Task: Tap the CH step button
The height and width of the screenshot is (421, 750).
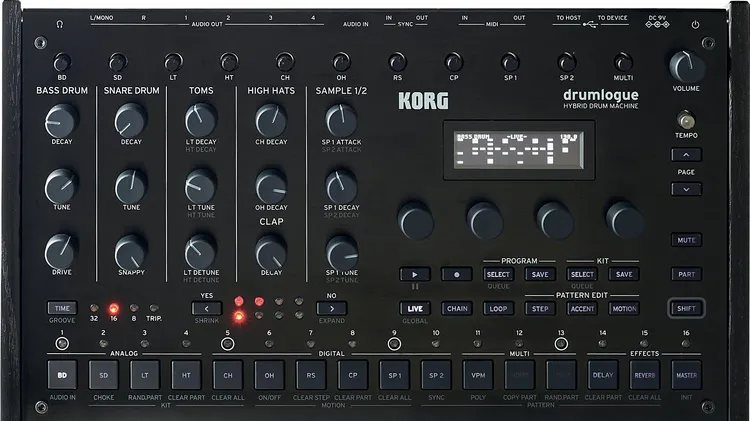Action: (x=228, y=375)
